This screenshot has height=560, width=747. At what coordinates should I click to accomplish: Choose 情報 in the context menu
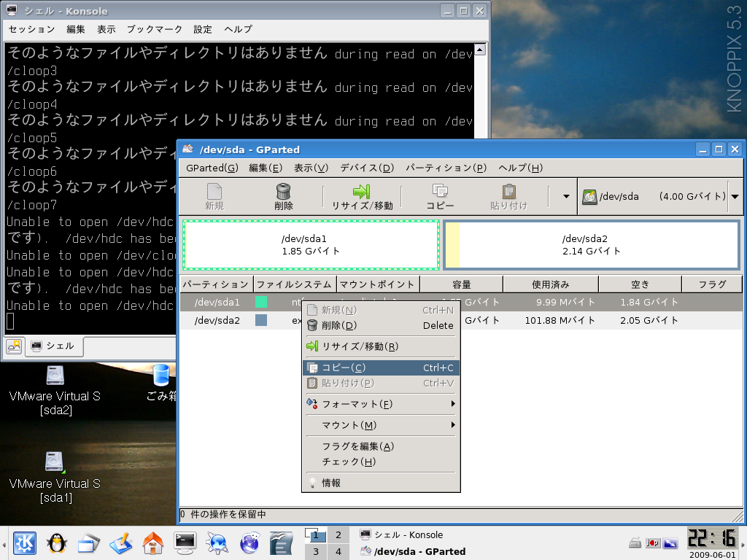pos(381,483)
